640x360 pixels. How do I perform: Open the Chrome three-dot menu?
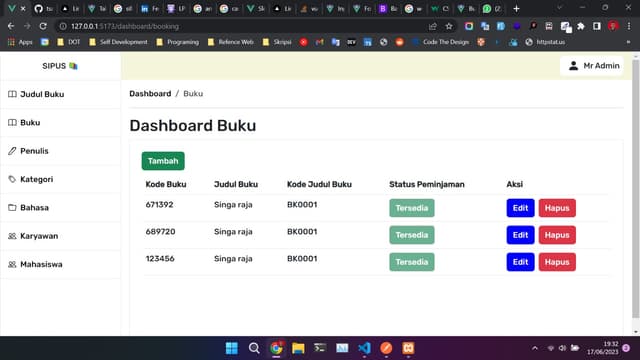tap(629, 27)
